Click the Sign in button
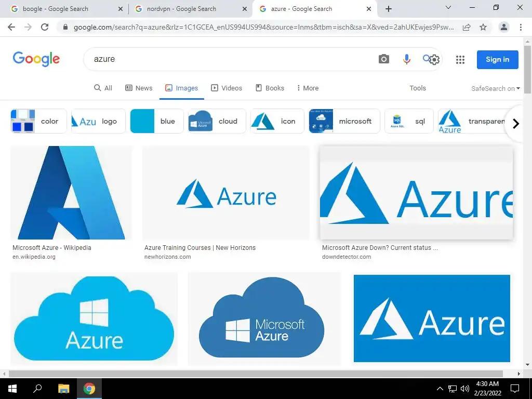 497,60
